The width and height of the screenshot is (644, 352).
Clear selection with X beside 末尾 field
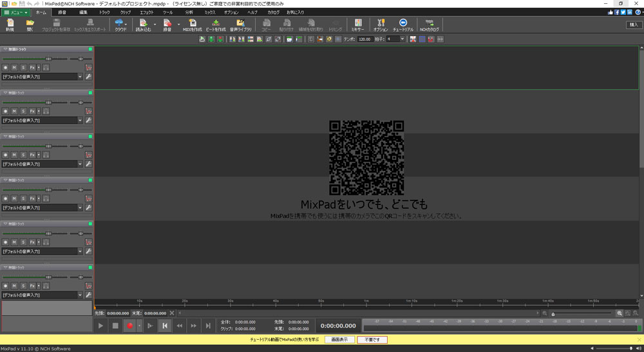(x=172, y=313)
